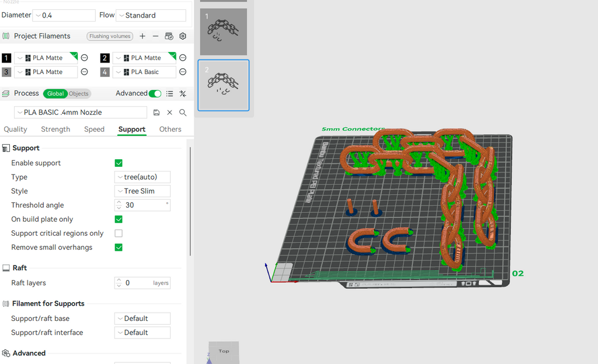The height and width of the screenshot is (364, 598).
Task: Open project filament settings gear
Action: tap(183, 36)
